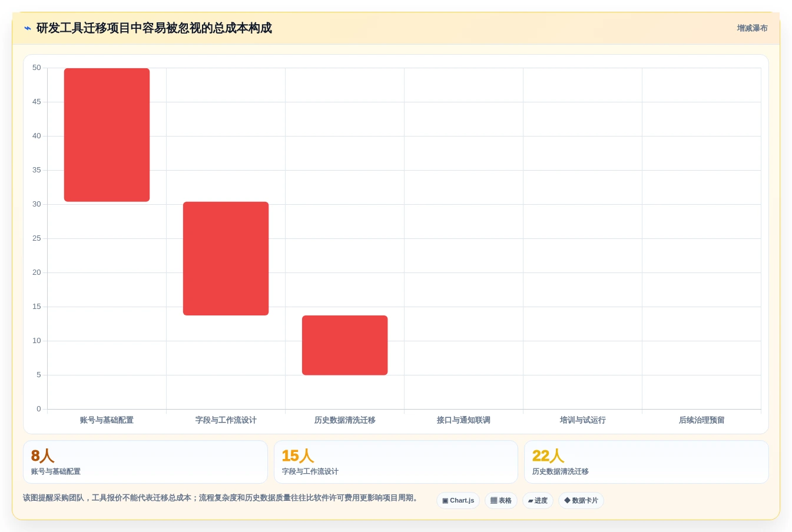Screen dimensions: 792x532
Task: Select the red bar for 账号与基础配置
Action: point(107,135)
